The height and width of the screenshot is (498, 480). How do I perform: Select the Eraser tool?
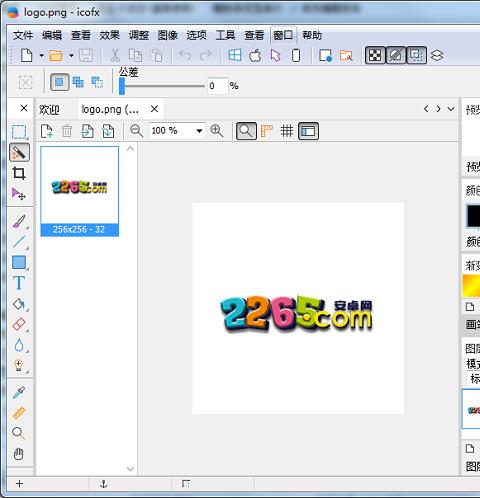click(19, 324)
